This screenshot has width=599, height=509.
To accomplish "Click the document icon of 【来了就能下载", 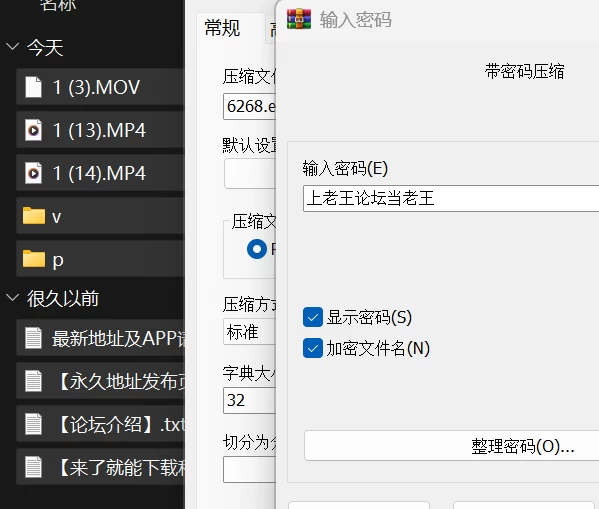I will pos(33,467).
